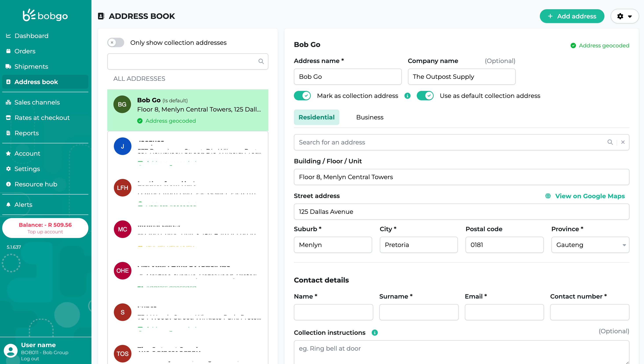This screenshot has height=364, width=644.
Task: Open Sales channels page
Action: pyautogui.click(x=37, y=102)
